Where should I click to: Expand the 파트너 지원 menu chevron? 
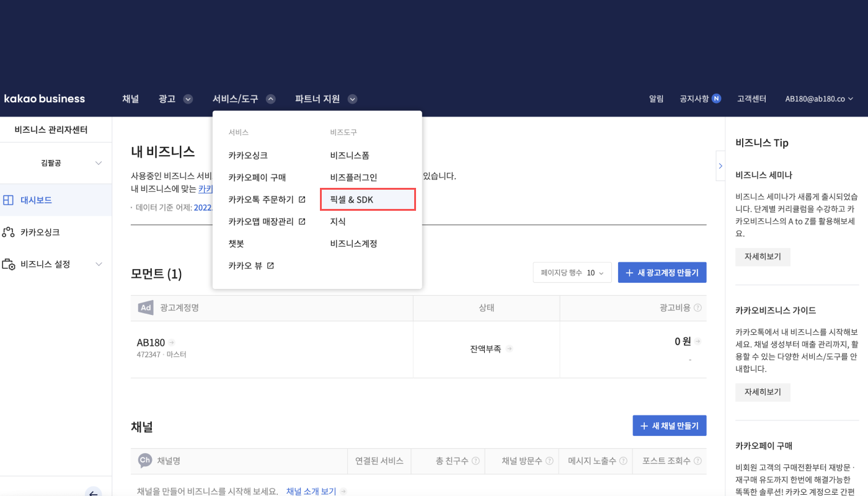click(352, 99)
